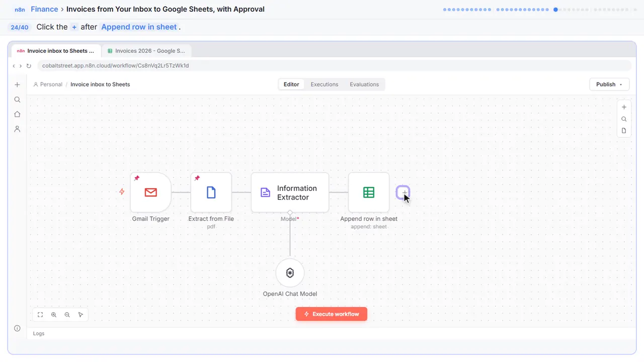Switch to the Invoices 2026 Google Sheets tab
This screenshot has height=362, width=644.
click(x=146, y=51)
